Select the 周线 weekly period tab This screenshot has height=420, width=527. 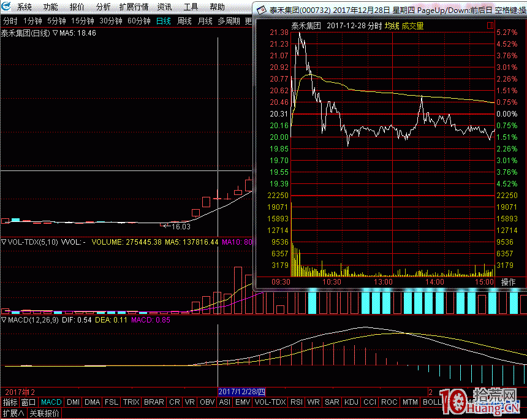coord(184,21)
